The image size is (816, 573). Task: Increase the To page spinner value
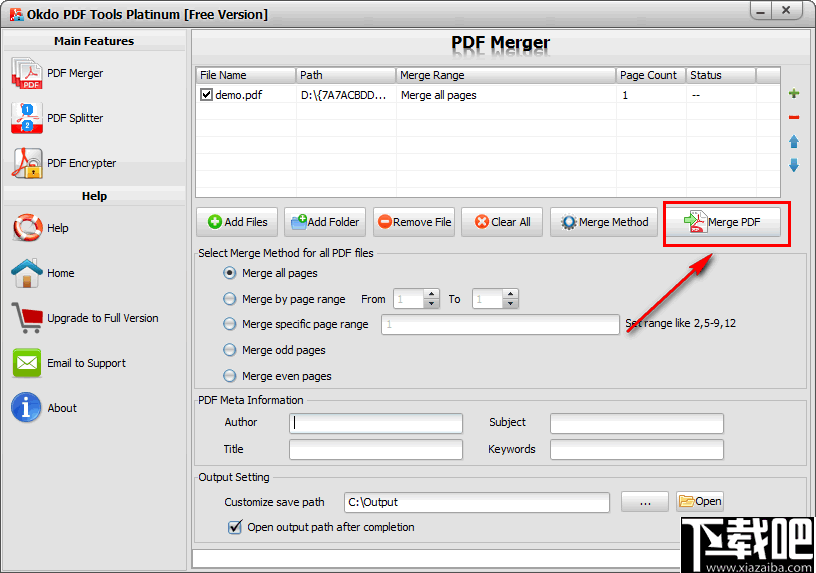511,295
